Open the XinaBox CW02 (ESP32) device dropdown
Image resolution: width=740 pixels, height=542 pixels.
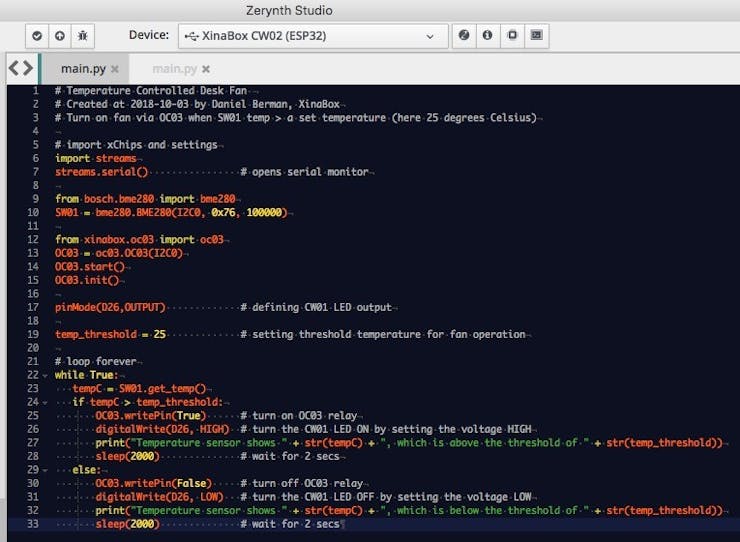[x=313, y=36]
